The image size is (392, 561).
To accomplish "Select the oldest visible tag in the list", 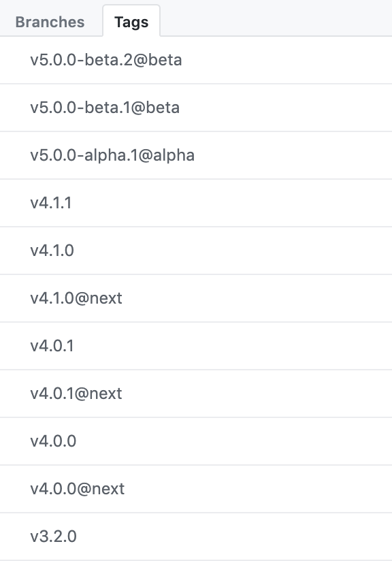I will [x=52, y=536].
